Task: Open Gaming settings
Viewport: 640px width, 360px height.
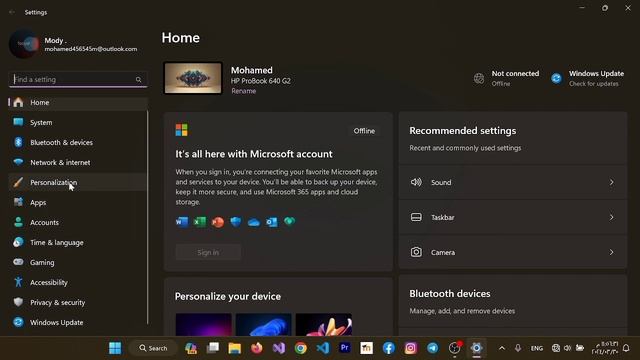Action: tap(78, 262)
